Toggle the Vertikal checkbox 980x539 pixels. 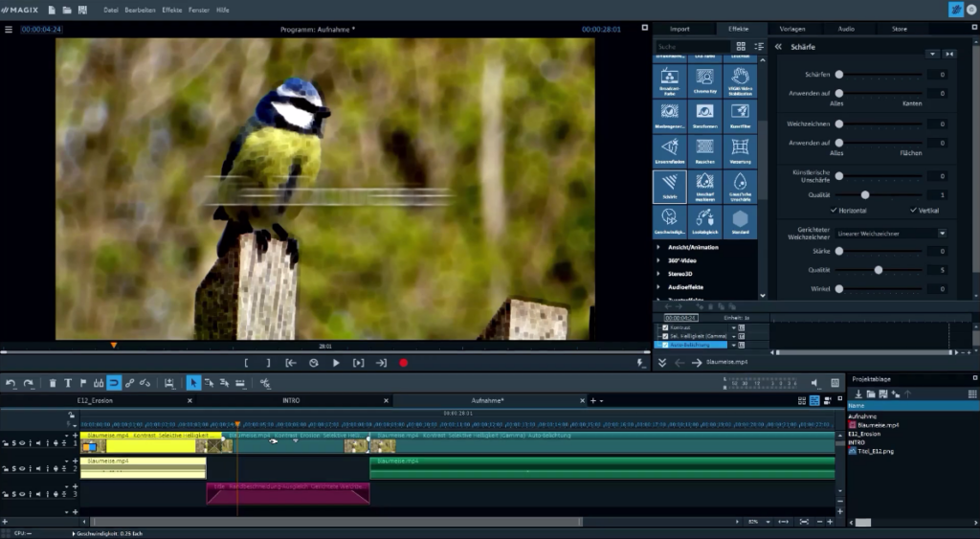pos(913,210)
